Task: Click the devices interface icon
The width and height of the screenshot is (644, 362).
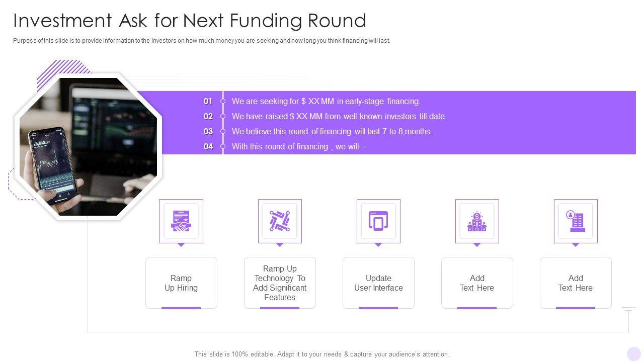Action: coord(378,221)
